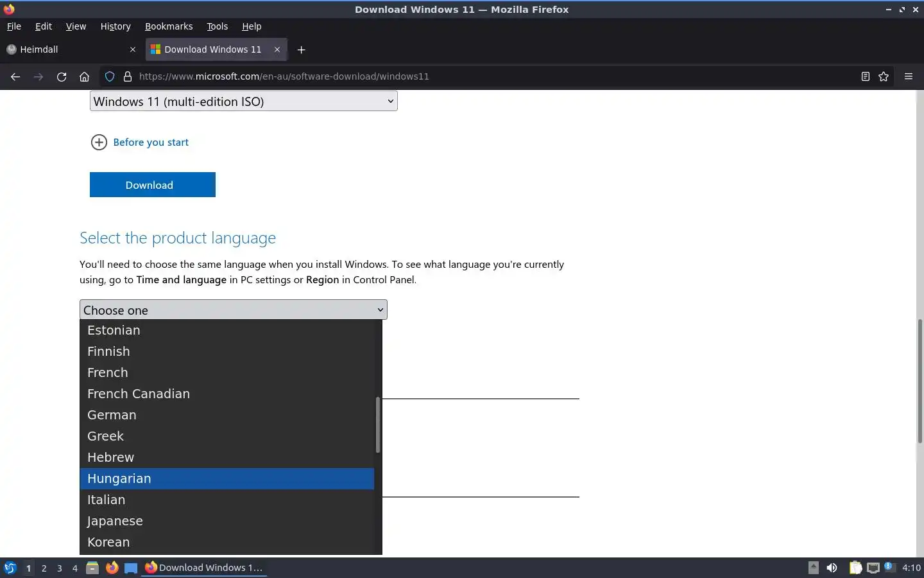Click the Select the product language heading
924x578 pixels.
178,238
